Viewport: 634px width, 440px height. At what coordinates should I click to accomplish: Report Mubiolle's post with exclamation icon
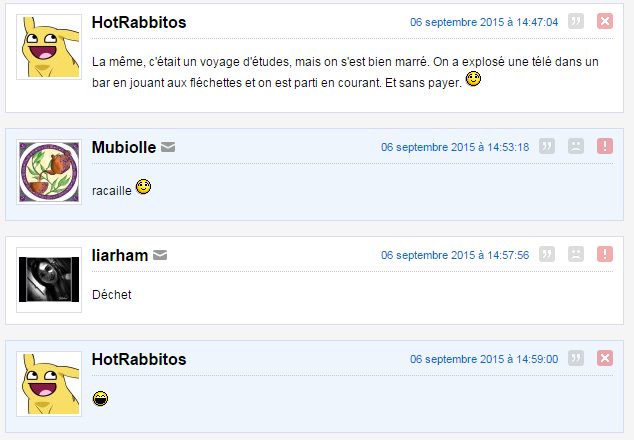click(605, 146)
